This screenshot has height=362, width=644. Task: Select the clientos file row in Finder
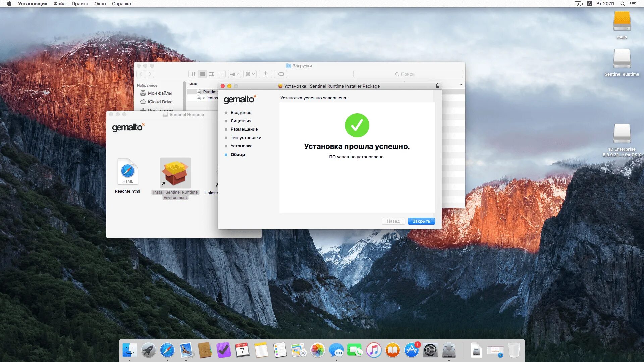pos(203,98)
